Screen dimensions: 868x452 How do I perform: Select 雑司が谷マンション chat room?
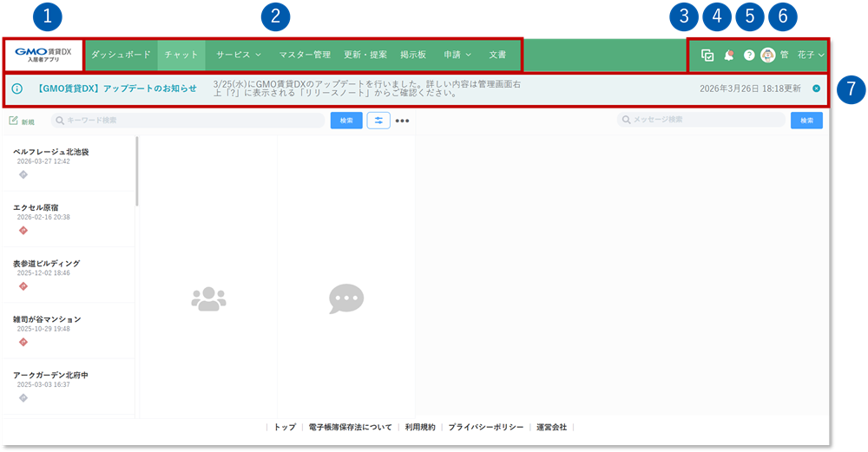[68, 331]
